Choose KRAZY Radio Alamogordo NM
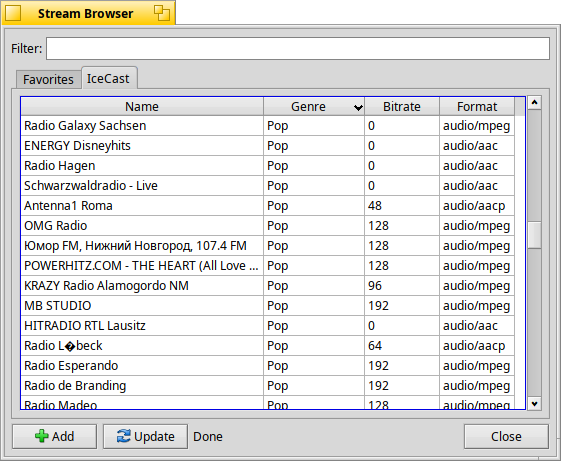561x461 pixels. point(268,286)
